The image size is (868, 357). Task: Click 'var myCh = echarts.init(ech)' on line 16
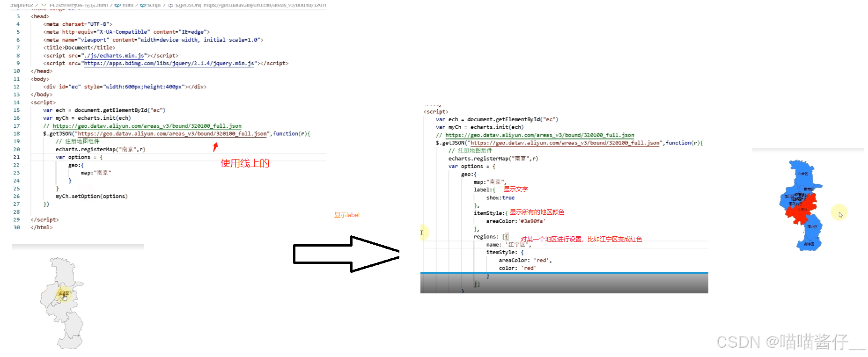coord(87,118)
